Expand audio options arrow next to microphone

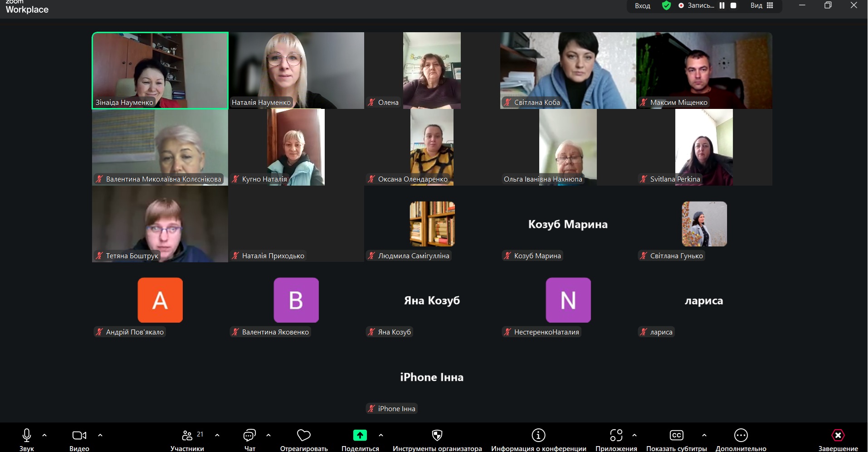point(44,435)
